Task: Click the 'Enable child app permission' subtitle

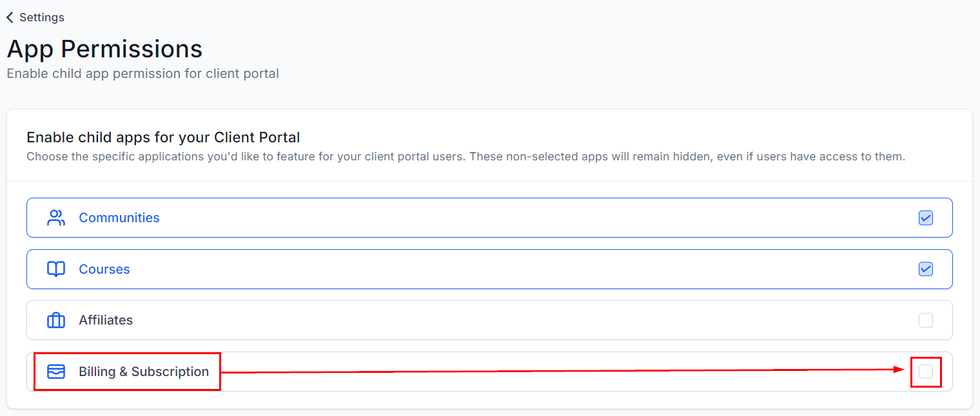Action: (x=142, y=73)
